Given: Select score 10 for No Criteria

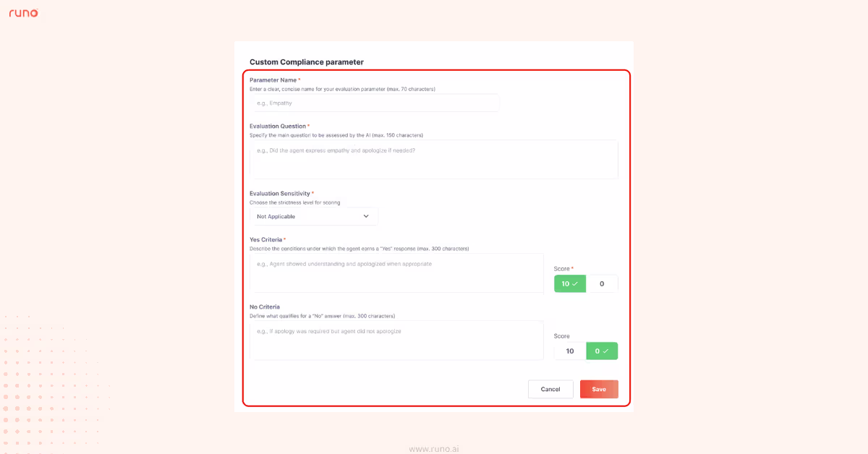Looking at the screenshot, I should (569, 351).
